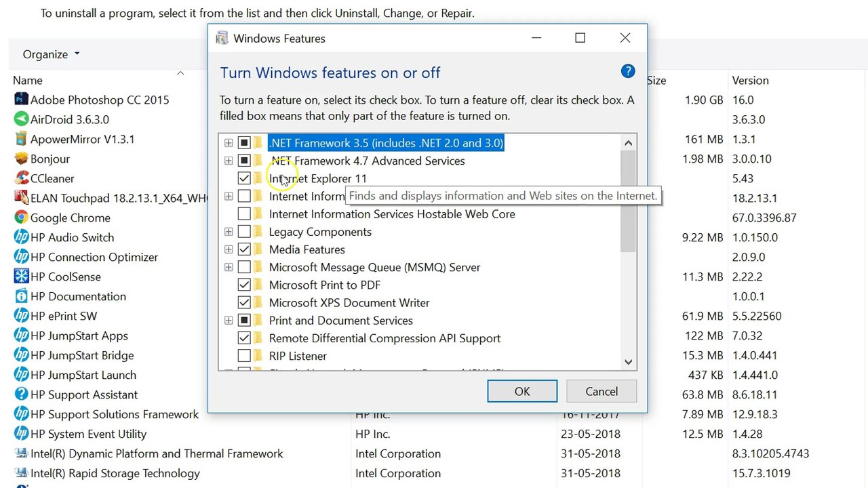Expand the Legacy Components node
This screenshot has height=488, width=868.
(229, 232)
